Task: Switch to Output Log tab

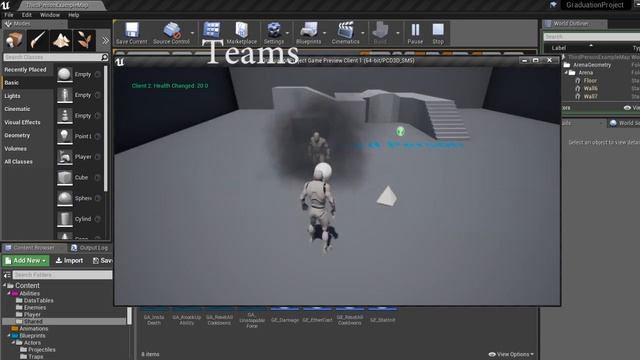Action: coord(89,248)
